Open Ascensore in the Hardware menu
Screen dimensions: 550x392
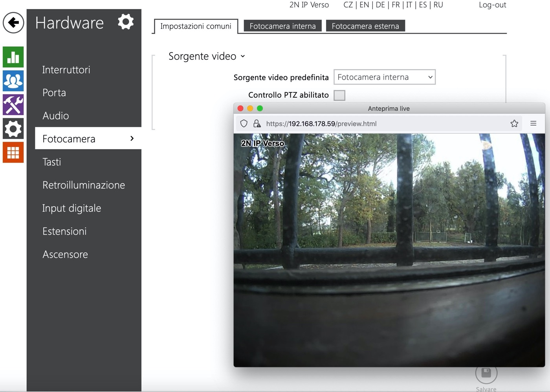click(x=65, y=255)
